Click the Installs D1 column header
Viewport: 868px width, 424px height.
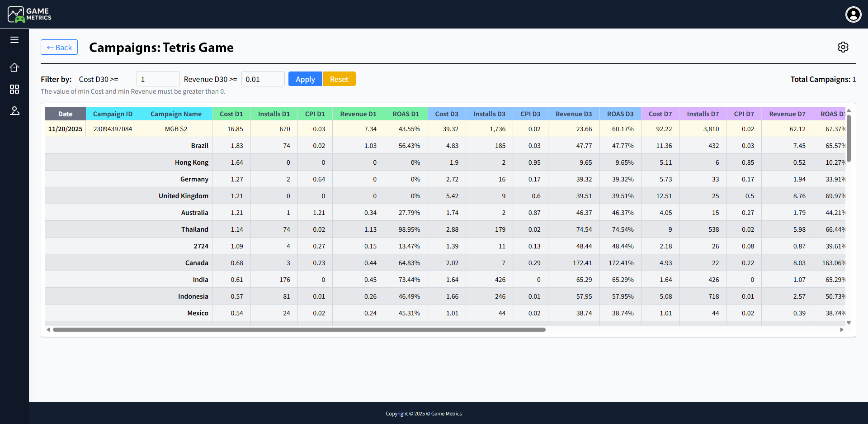[x=274, y=114]
